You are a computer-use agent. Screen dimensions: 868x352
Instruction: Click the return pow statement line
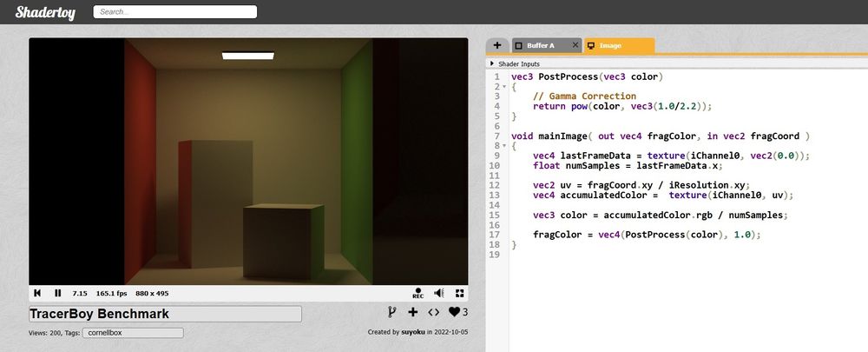tap(622, 106)
